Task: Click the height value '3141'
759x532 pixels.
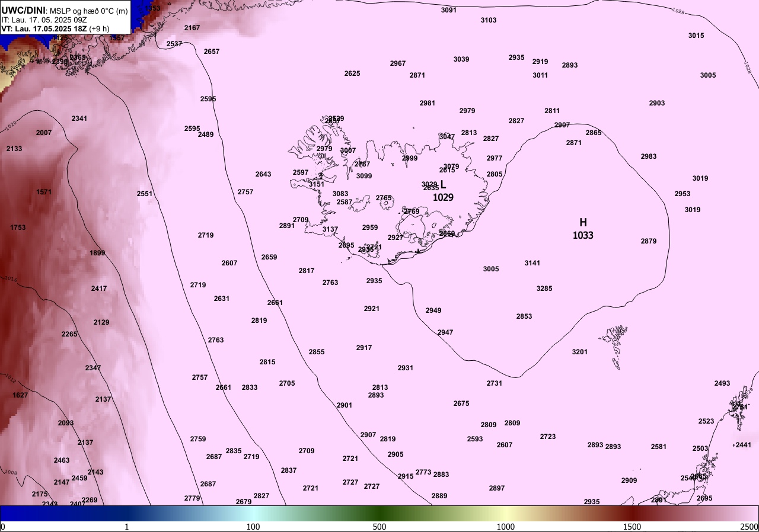Action: pos(532,263)
